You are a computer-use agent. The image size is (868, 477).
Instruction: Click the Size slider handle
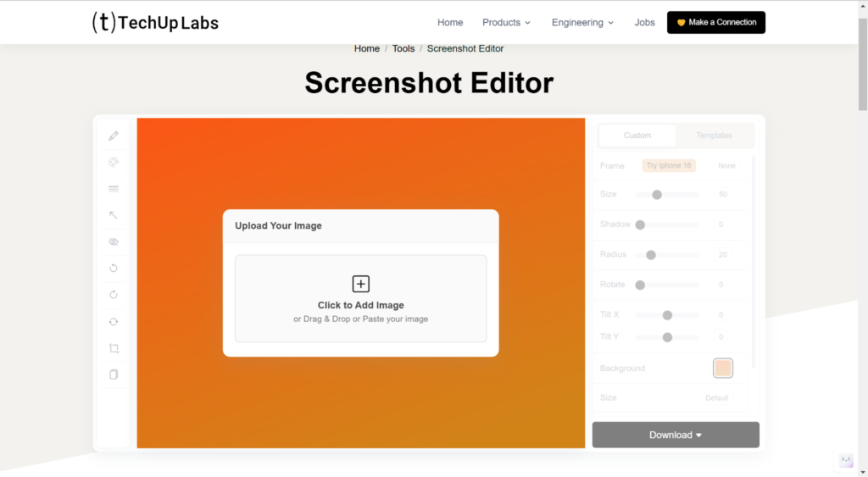tap(657, 195)
